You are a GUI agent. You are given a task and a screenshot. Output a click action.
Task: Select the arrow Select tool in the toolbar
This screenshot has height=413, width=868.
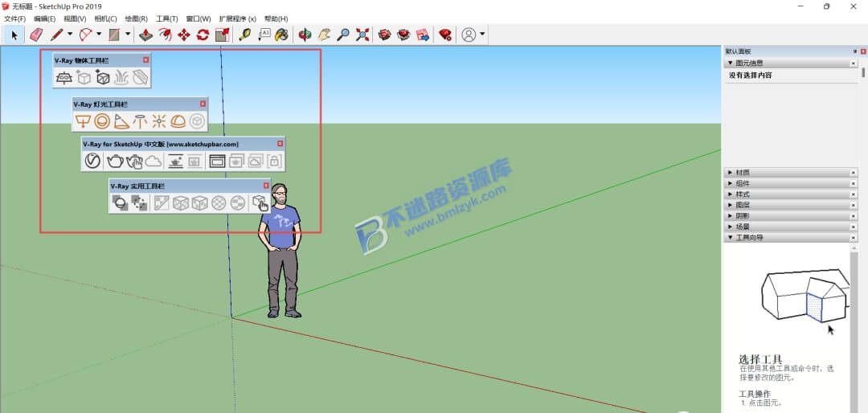click(14, 35)
